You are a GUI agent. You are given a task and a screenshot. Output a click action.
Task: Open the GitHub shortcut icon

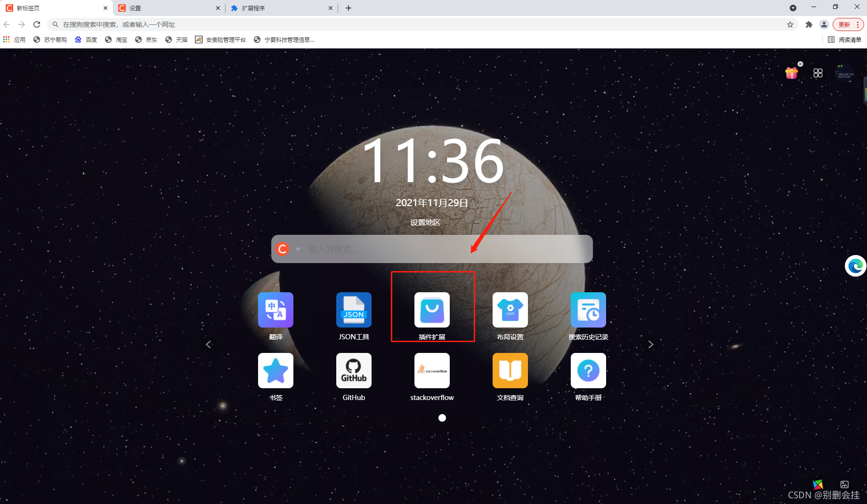tap(354, 370)
